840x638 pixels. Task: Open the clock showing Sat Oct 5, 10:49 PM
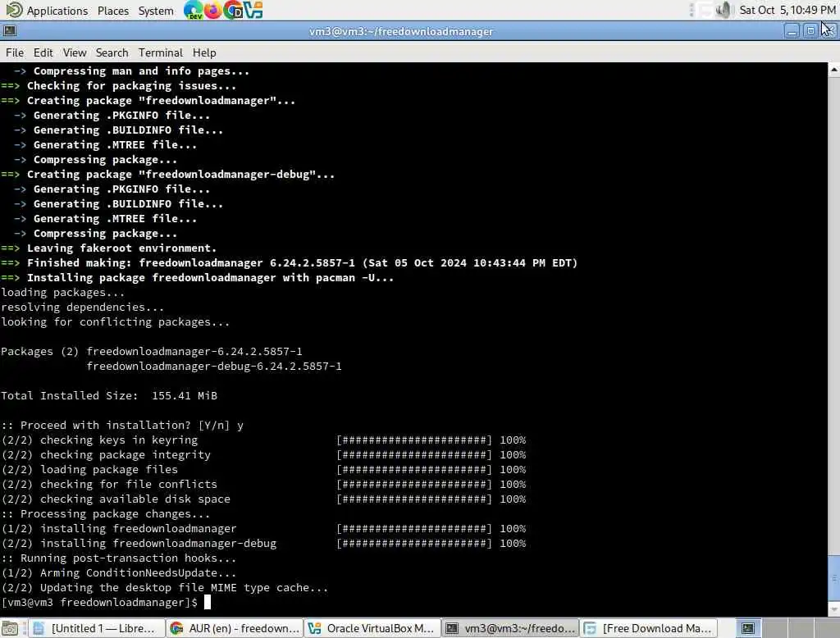click(787, 10)
